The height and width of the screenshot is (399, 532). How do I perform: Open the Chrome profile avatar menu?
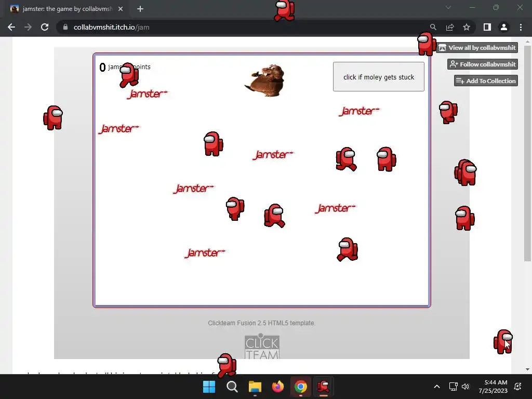tap(504, 27)
